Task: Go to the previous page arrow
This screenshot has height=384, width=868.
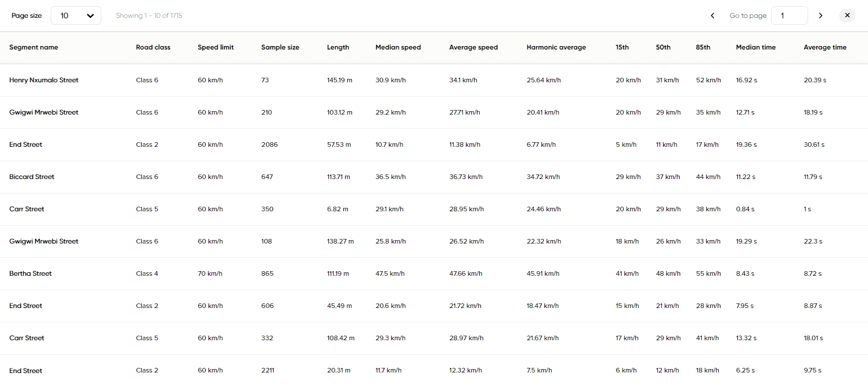Action: coord(712,16)
